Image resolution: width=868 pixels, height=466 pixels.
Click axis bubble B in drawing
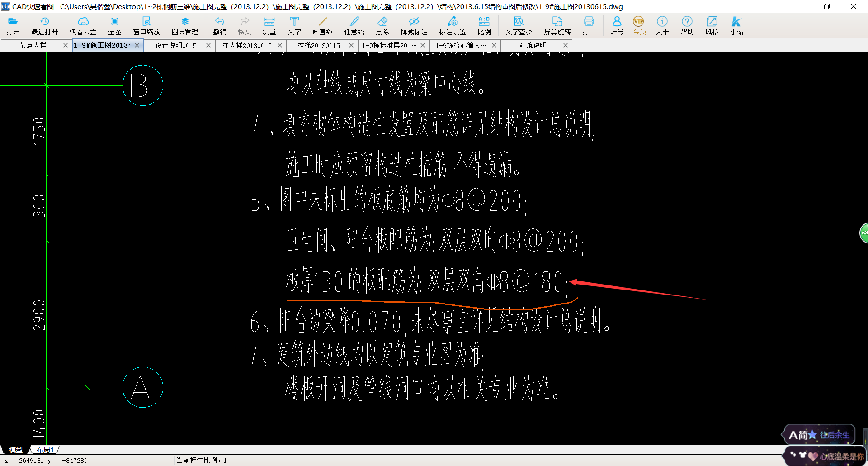pos(143,86)
